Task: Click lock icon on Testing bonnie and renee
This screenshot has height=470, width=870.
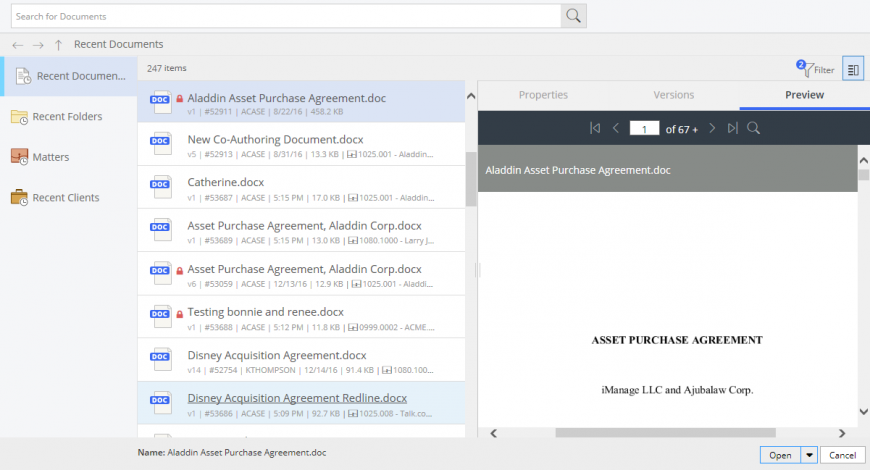Action: pyautogui.click(x=179, y=314)
